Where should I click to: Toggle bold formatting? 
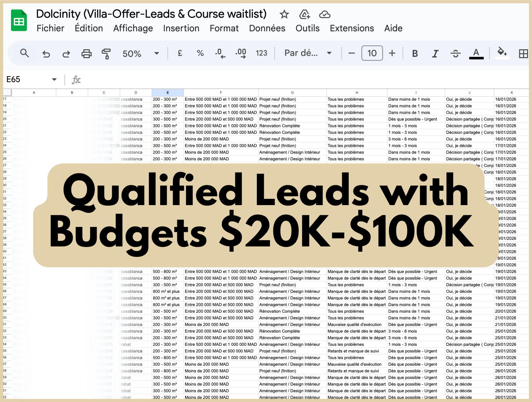point(415,54)
